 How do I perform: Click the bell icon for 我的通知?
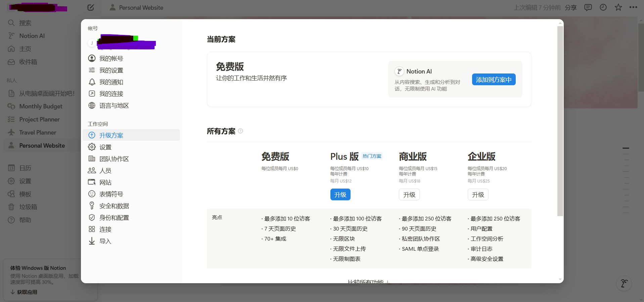(x=92, y=82)
